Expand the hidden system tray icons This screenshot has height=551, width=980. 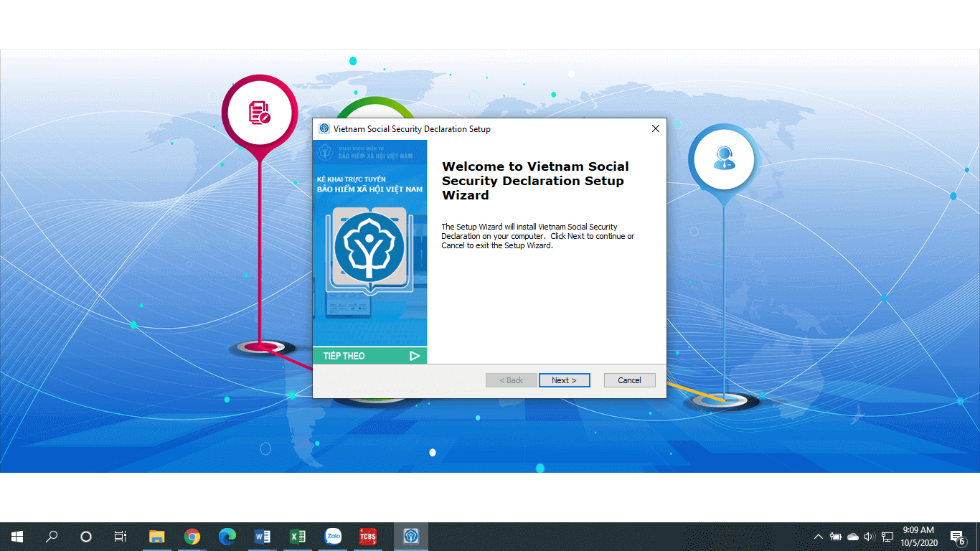(x=818, y=537)
